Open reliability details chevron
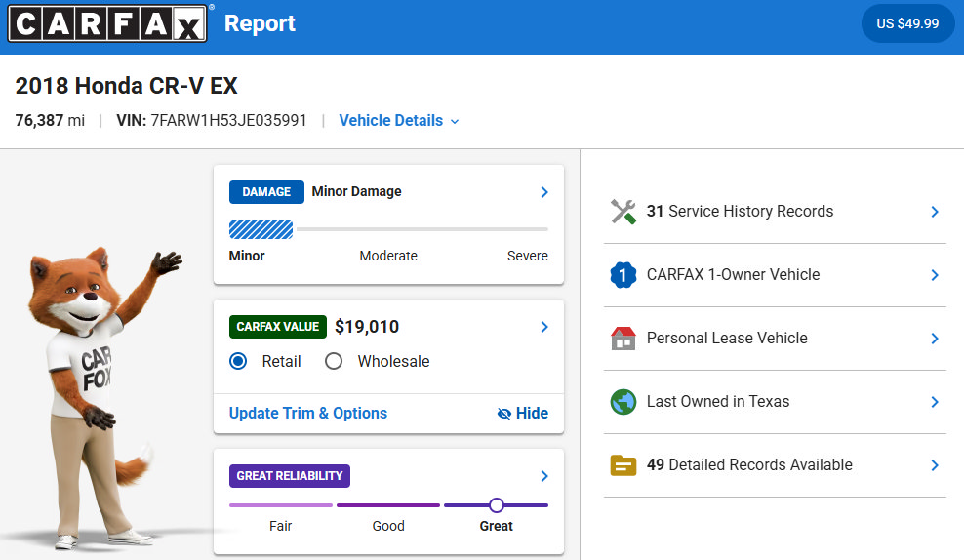Viewport: 964px width, 560px height. pyautogui.click(x=544, y=476)
